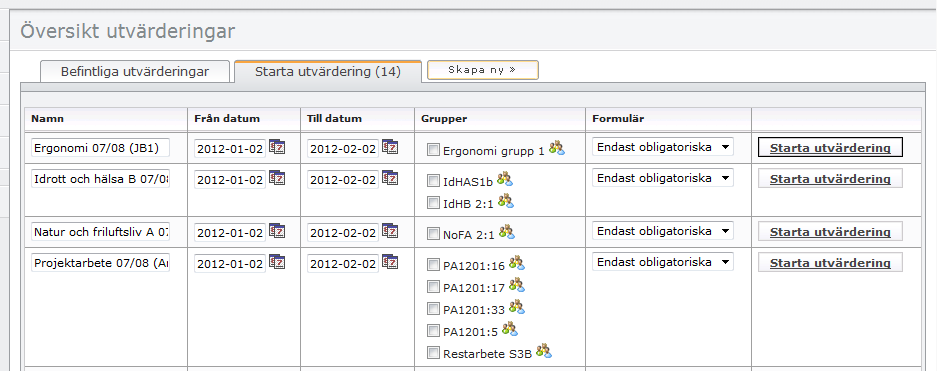This screenshot has height=371, width=937.
Task: Click group members icon beside PA1201:17
Action: pyautogui.click(x=516, y=285)
